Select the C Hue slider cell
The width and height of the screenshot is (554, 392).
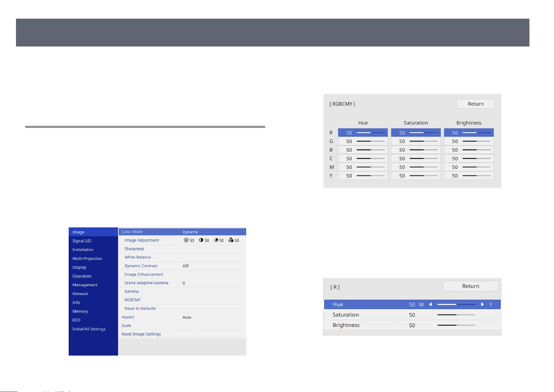point(363,158)
